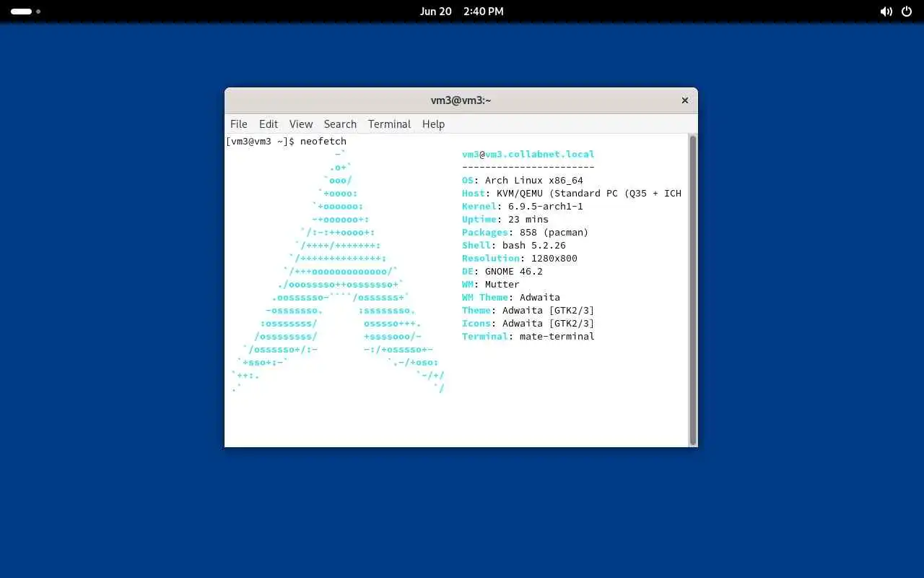Click the shell value 'bash 5.2.26'

pyautogui.click(x=534, y=246)
